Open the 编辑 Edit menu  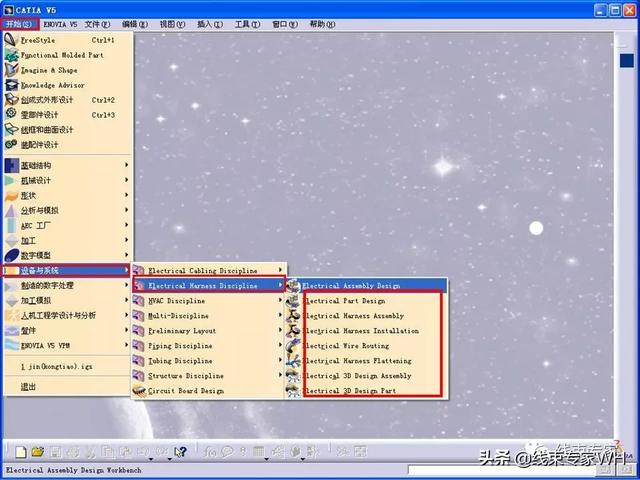(x=135, y=24)
